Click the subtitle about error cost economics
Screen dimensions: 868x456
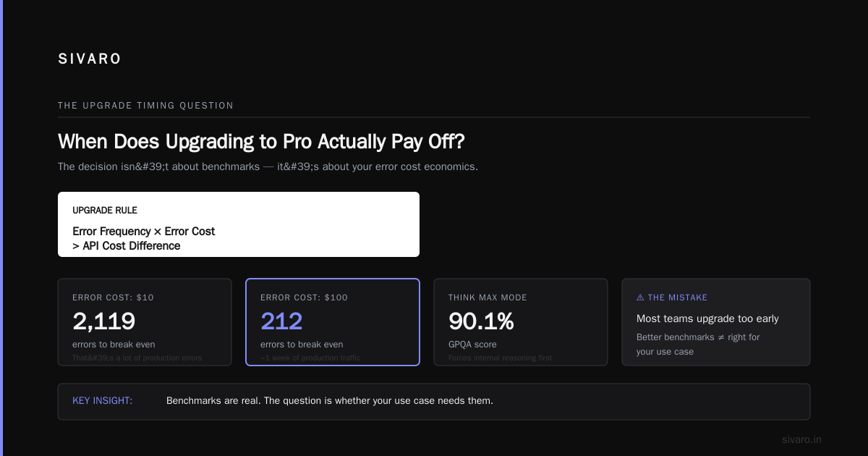pyautogui.click(x=268, y=166)
